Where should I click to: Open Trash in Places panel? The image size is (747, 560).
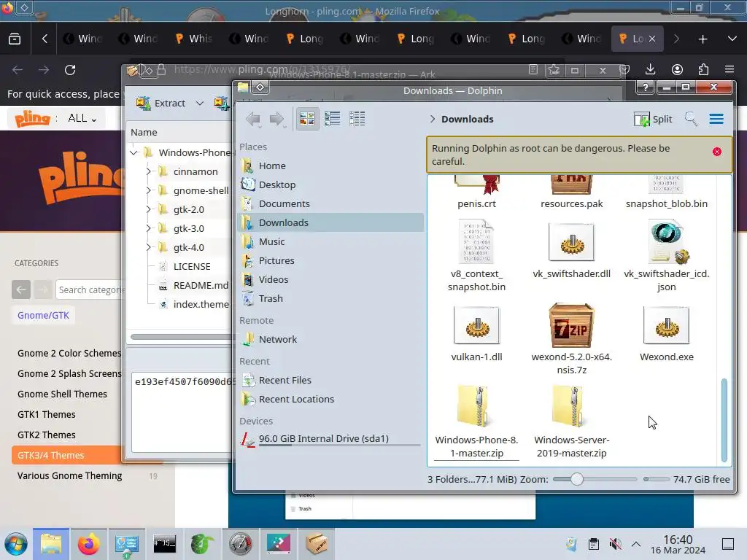click(x=330, y=298)
